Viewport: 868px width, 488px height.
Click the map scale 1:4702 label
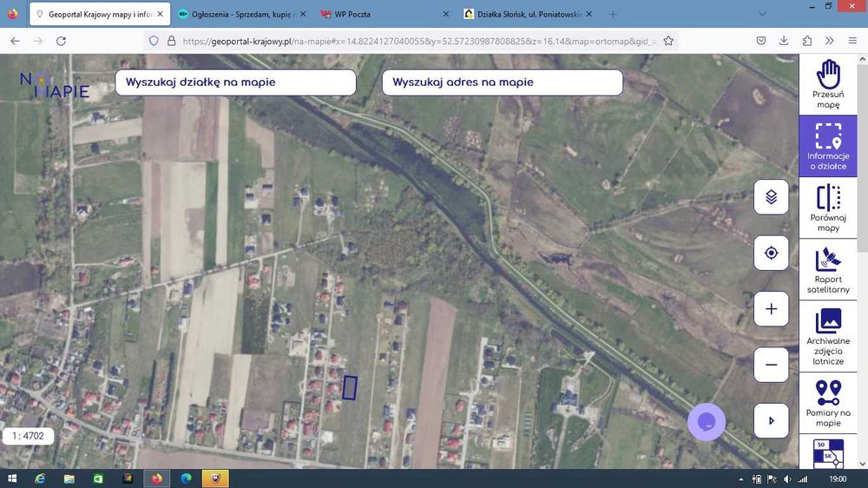[29, 436]
